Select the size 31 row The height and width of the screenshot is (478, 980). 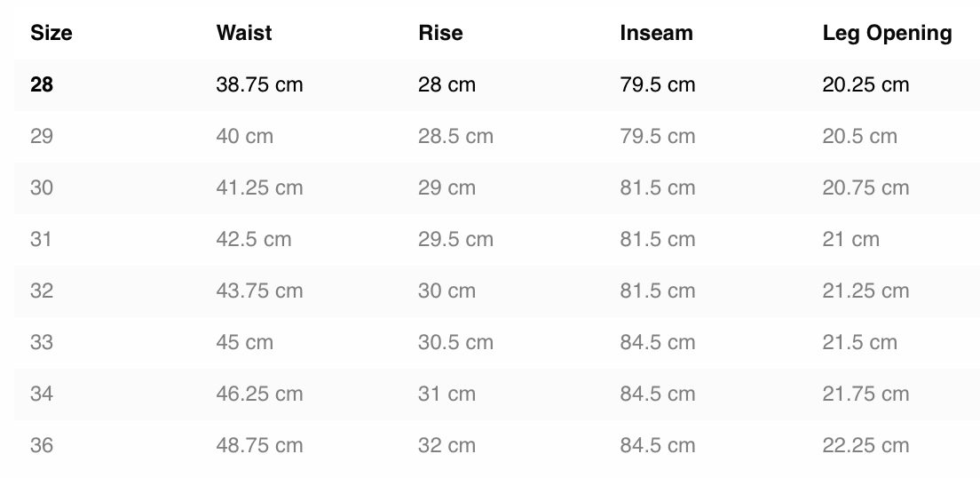497,240
